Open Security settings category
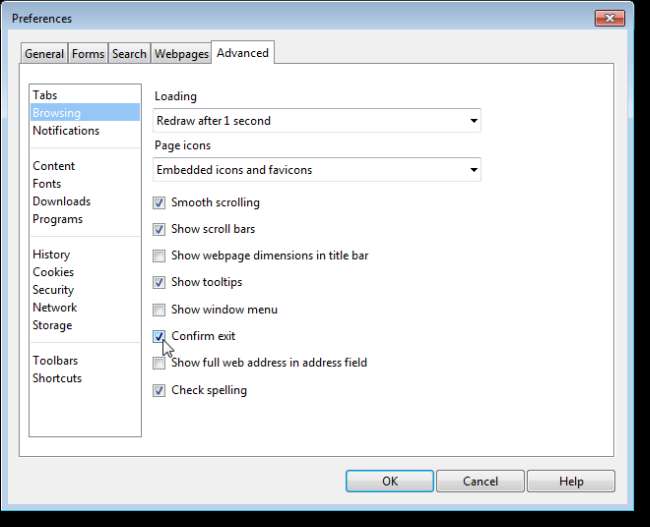The width and height of the screenshot is (650, 527). (85, 290)
